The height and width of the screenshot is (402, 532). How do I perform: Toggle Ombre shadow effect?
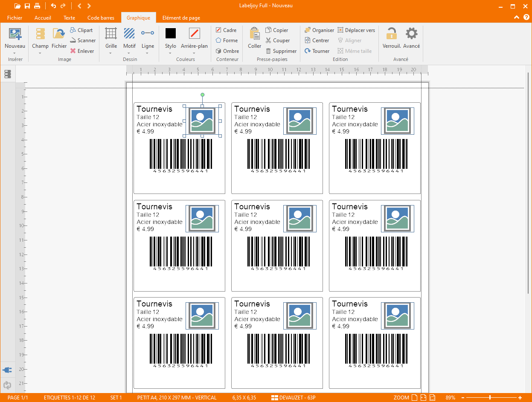(227, 51)
